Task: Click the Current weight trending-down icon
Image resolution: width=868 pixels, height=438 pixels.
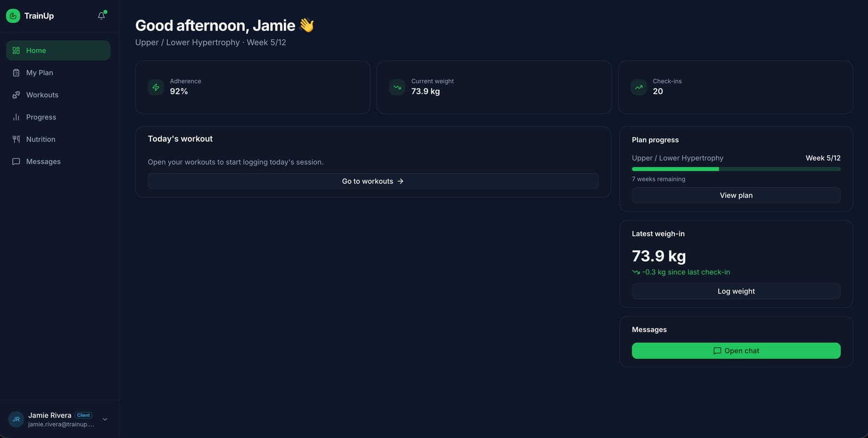Action: coord(397,87)
